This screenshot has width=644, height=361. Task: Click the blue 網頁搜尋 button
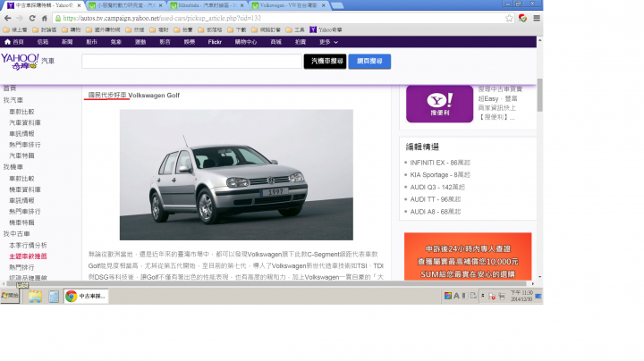click(369, 61)
